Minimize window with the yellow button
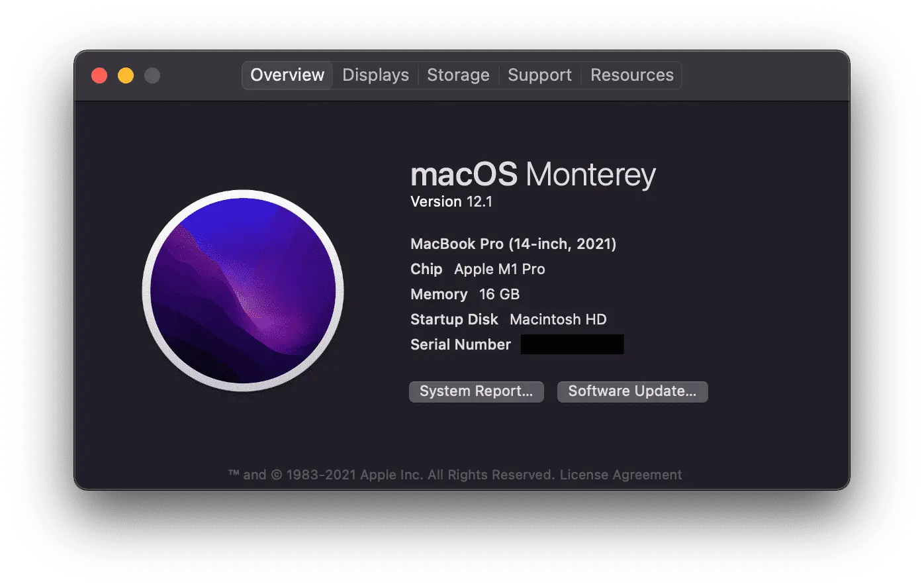This screenshot has width=924, height=588. (x=126, y=75)
